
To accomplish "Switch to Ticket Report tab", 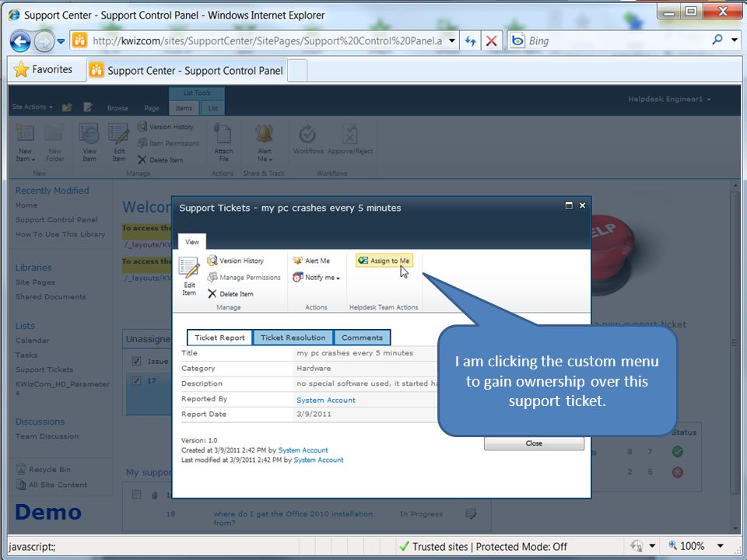I will (x=219, y=338).
